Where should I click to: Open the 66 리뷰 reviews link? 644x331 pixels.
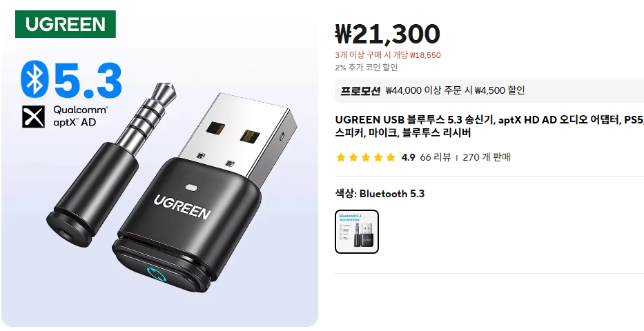click(436, 157)
